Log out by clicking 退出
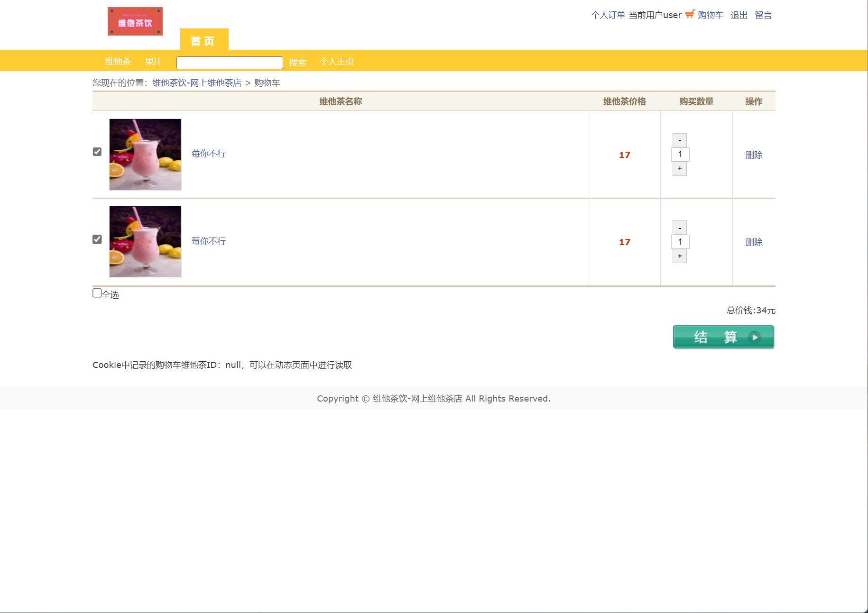 pos(739,15)
